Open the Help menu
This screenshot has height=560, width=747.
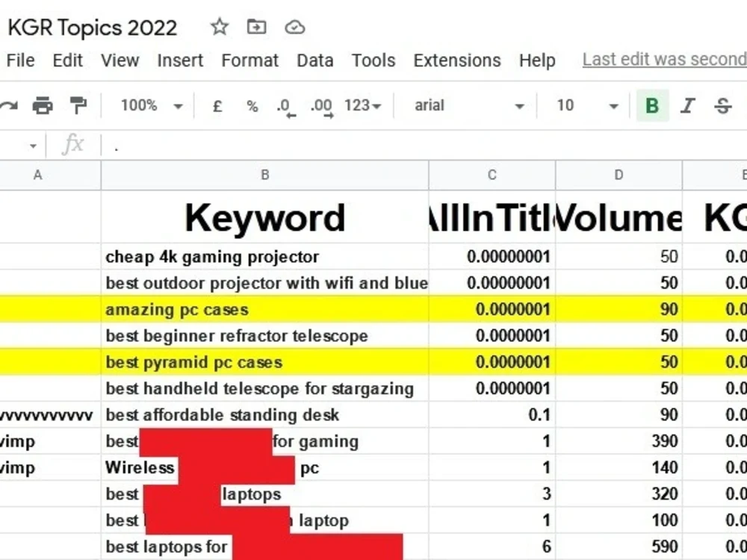point(537,60)
